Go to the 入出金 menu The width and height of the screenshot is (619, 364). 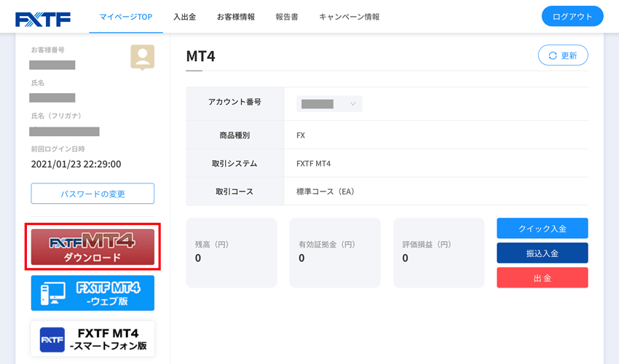point(184,17)
